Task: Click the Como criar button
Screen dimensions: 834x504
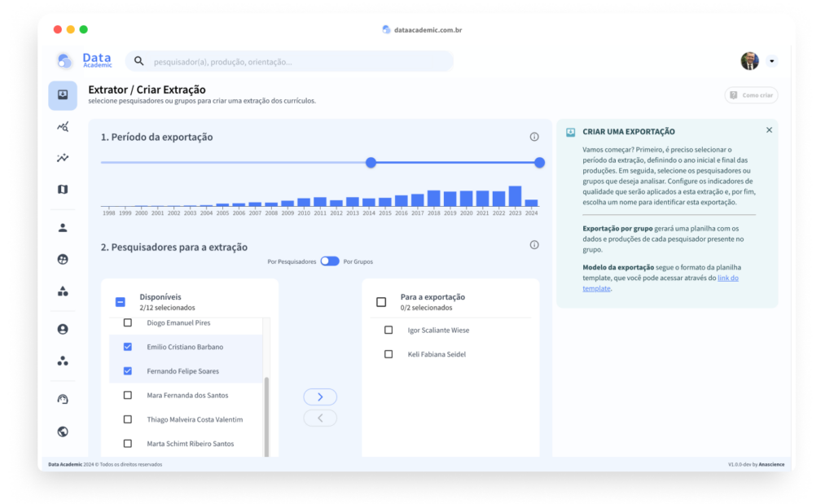Action: [x=751, y=95]
